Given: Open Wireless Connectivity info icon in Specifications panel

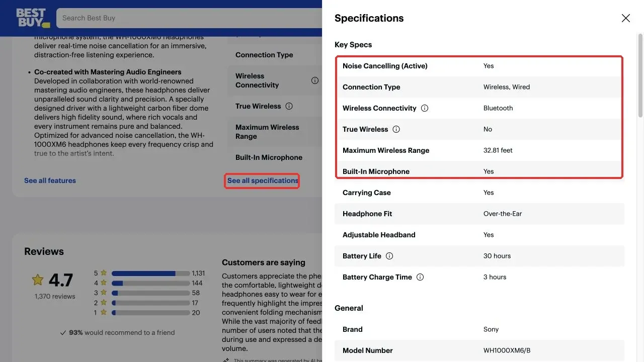Looking at the screenshot, I should point(425,108).
